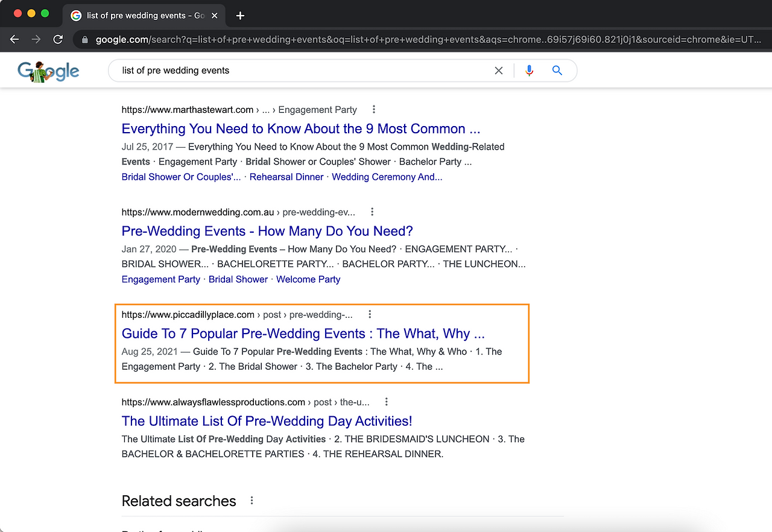Click the 'Jan 27, 2020' result date

pyautogui.click(x=148, y=249)
